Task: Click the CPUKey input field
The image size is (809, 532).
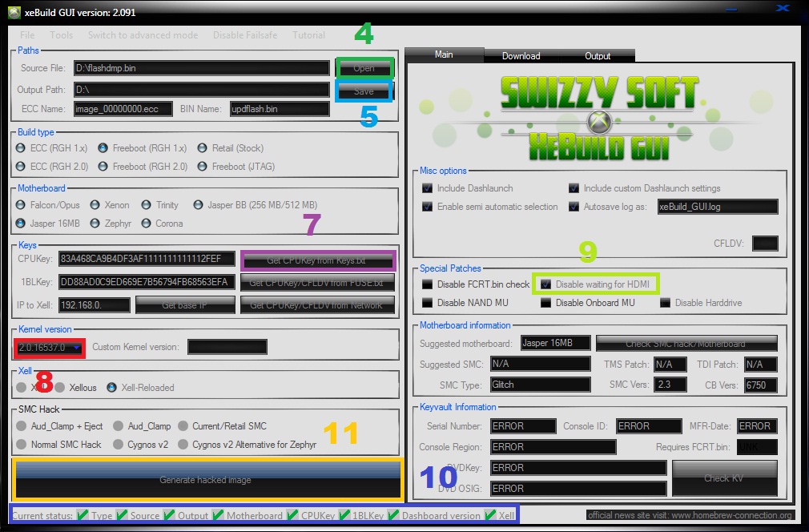Action: point(147,259)
